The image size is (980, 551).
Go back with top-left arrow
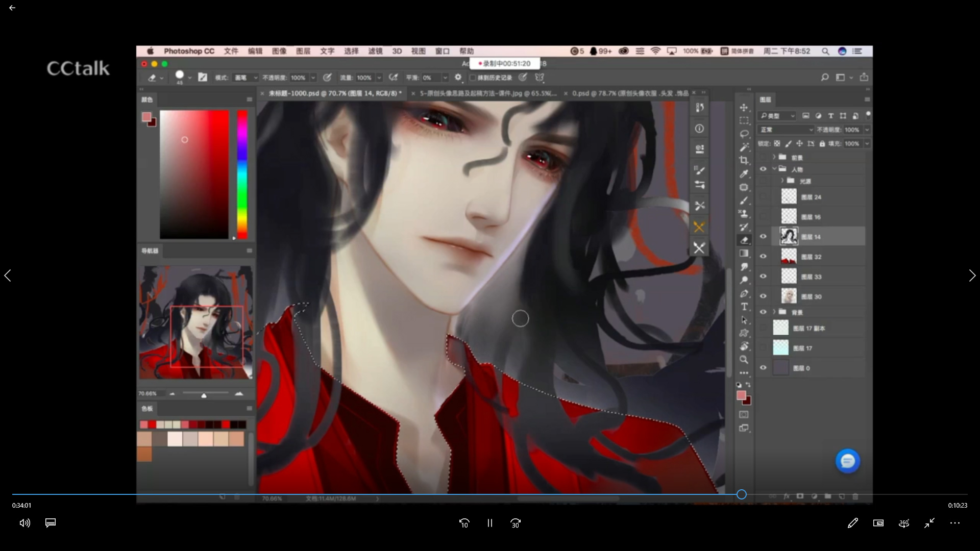pyautogui.click(x=12, y=8)
